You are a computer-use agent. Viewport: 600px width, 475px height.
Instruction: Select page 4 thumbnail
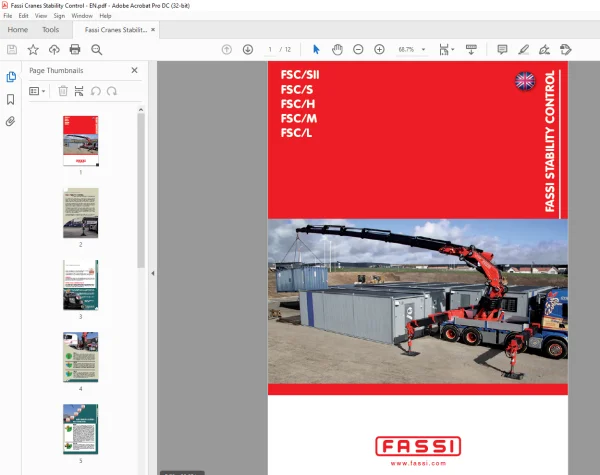(80, 357)
